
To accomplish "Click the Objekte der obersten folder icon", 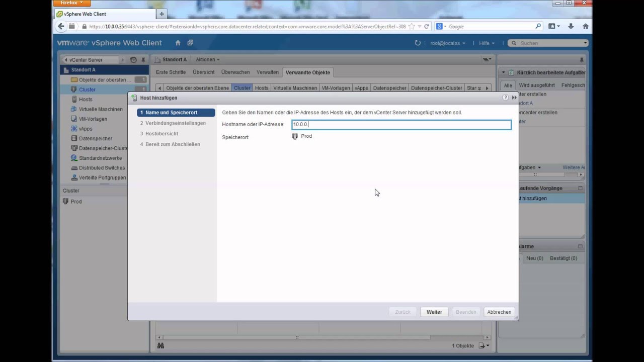I will point(74,80).
